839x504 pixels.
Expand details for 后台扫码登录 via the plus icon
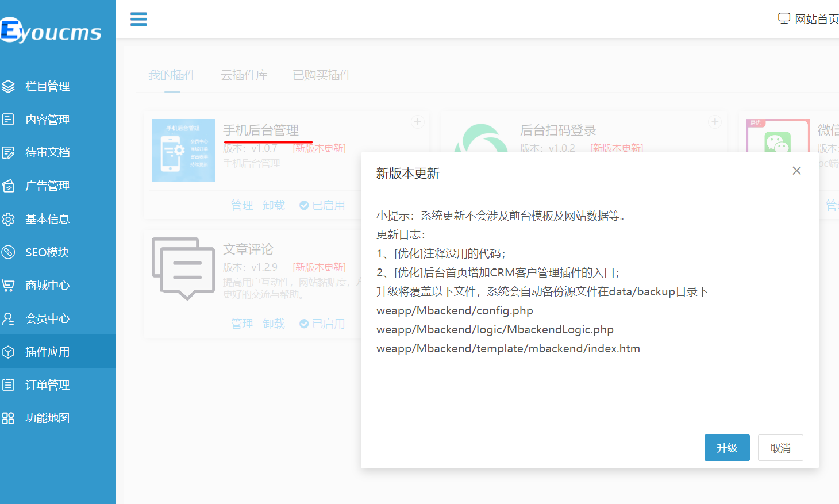714,121
